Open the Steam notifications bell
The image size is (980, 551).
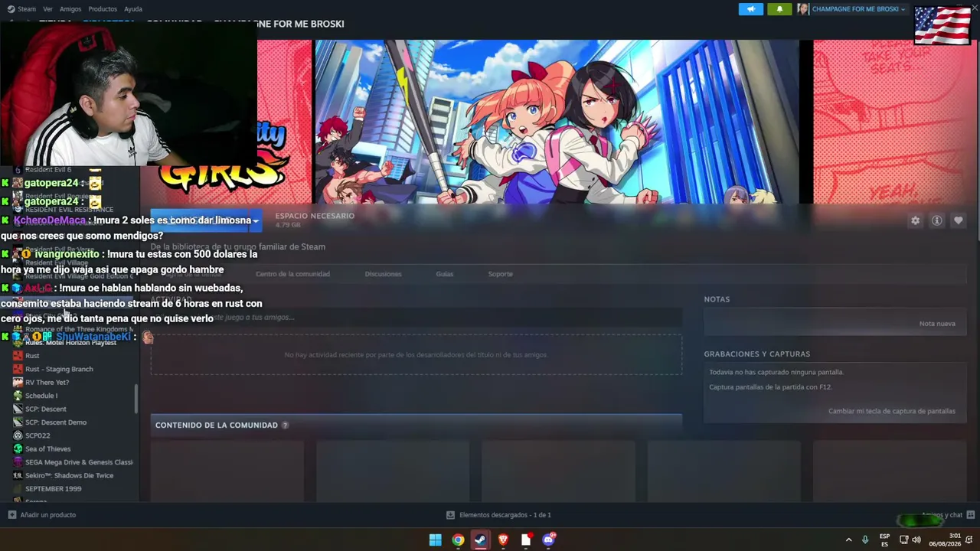pos(779,9)
